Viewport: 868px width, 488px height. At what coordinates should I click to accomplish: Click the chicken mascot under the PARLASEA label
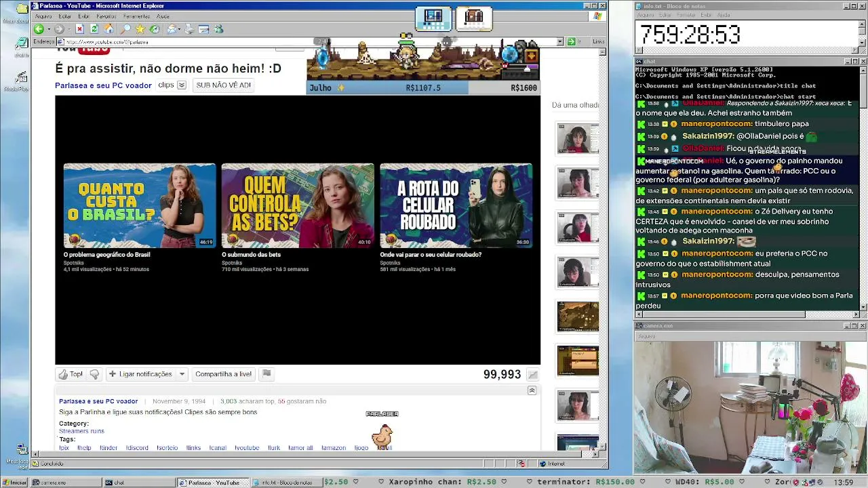click(x=382, y=436)
